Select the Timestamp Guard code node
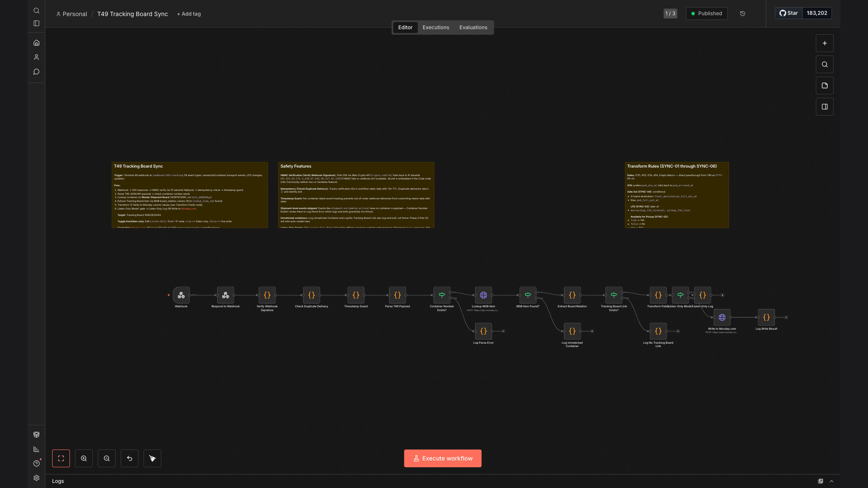868x488 pixels. click(356, 295)
